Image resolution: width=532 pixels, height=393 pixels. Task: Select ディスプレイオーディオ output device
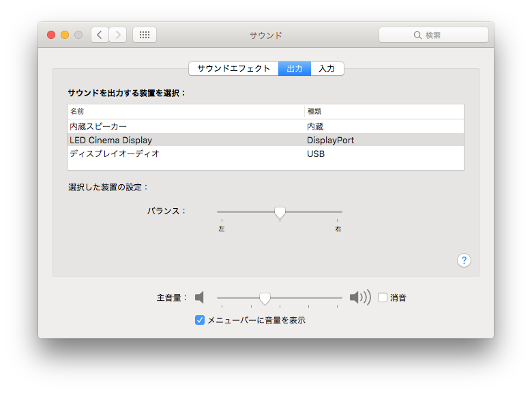coord(266,154)
